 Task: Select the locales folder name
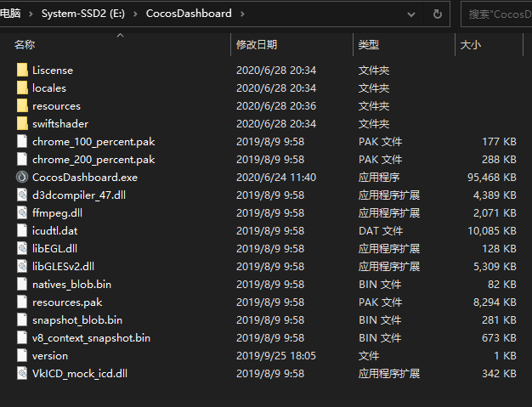tap(49, 88)
